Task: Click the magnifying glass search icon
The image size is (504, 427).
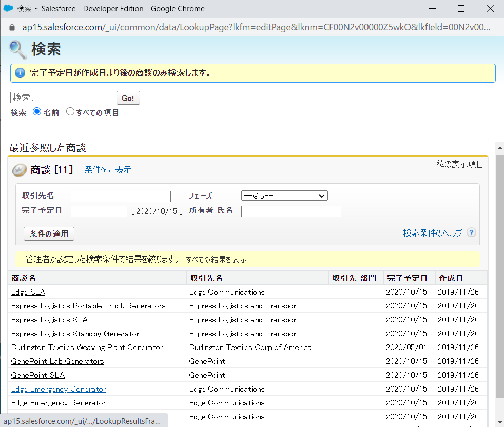Action: [17, 49]
